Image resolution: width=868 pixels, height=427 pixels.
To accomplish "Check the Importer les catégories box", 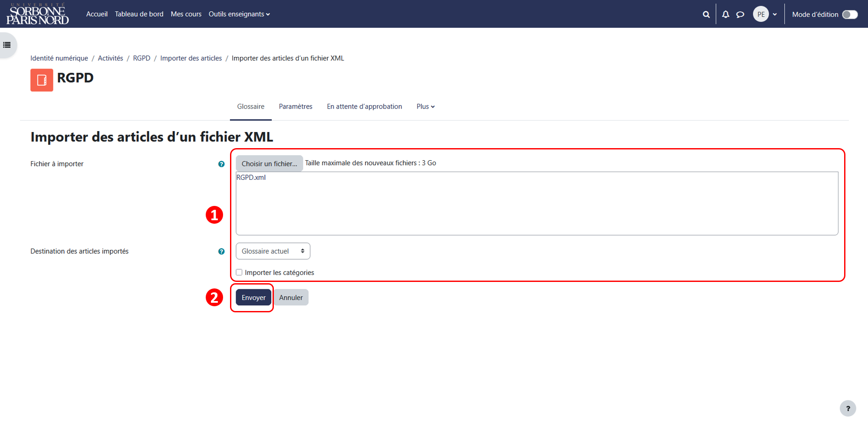I will click(x=239, y=272).
